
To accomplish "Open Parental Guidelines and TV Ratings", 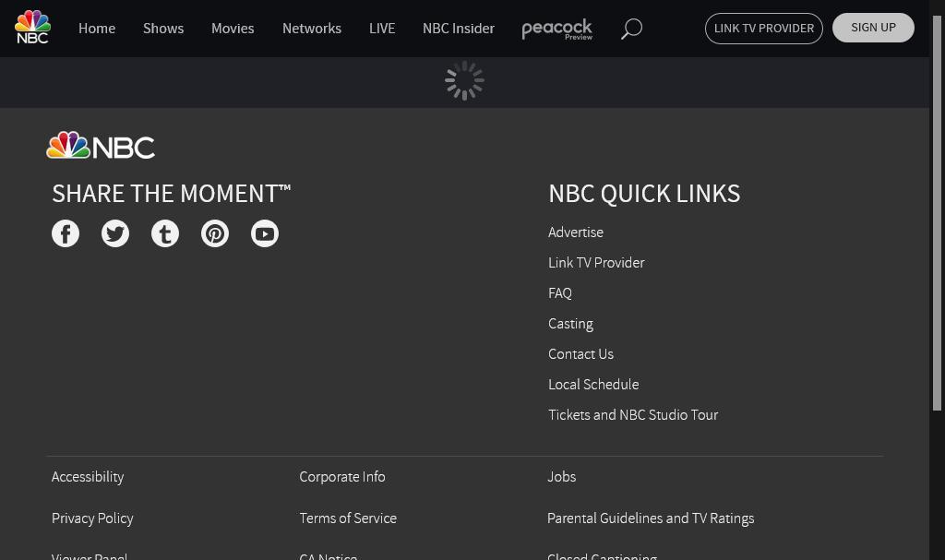I will click(x=651, y=518).
